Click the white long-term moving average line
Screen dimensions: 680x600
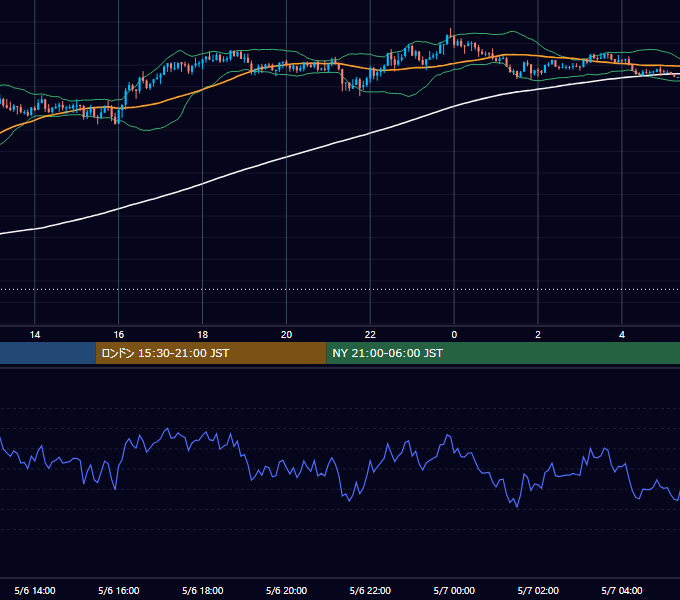[286, 157]
